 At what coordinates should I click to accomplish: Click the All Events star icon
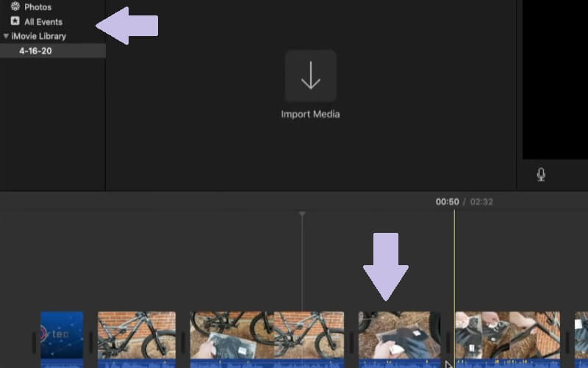tap(15, 21)
